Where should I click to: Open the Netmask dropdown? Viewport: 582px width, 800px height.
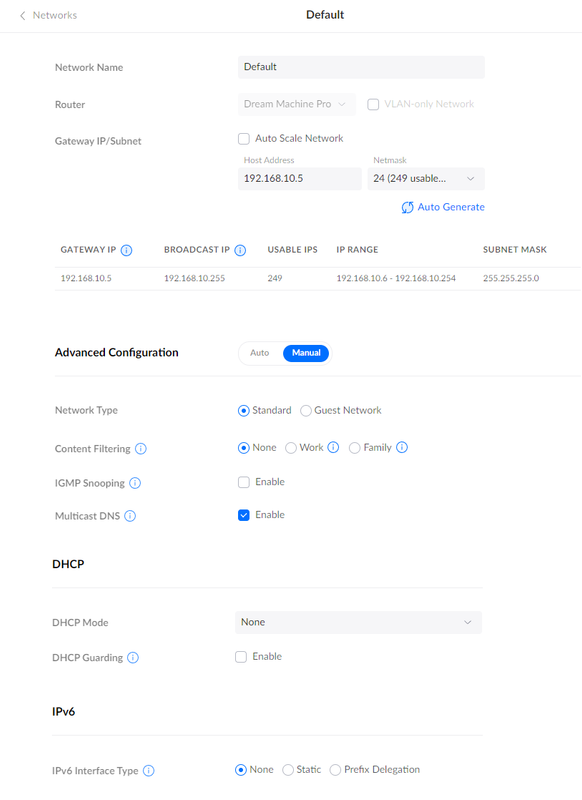tap(426, 179)
